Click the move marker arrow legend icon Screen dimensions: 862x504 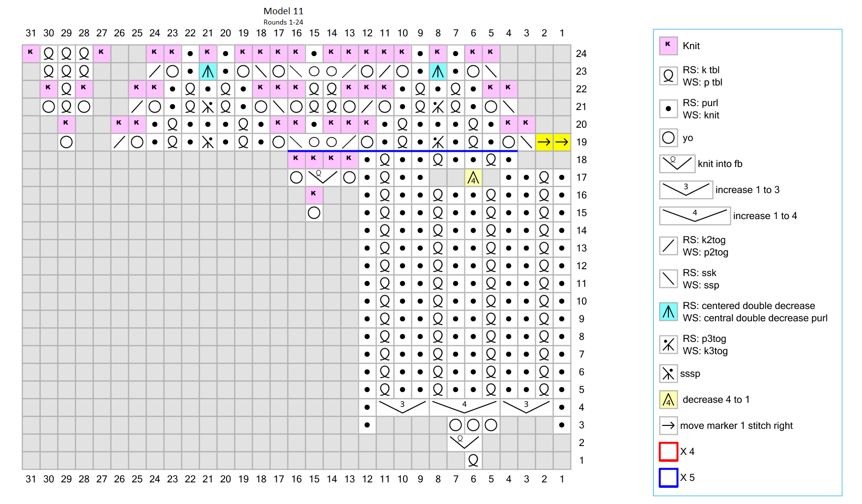[668, 425]
